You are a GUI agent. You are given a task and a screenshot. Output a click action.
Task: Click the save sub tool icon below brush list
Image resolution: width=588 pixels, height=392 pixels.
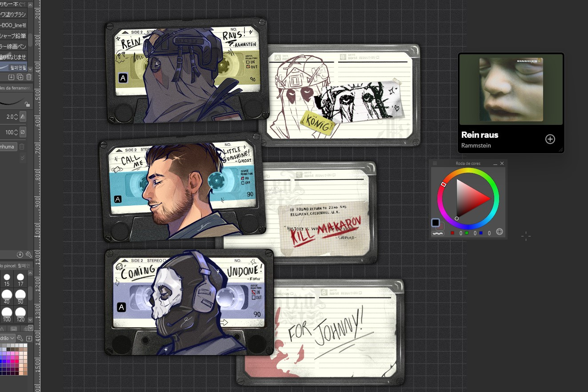click(x=11, y=77)
